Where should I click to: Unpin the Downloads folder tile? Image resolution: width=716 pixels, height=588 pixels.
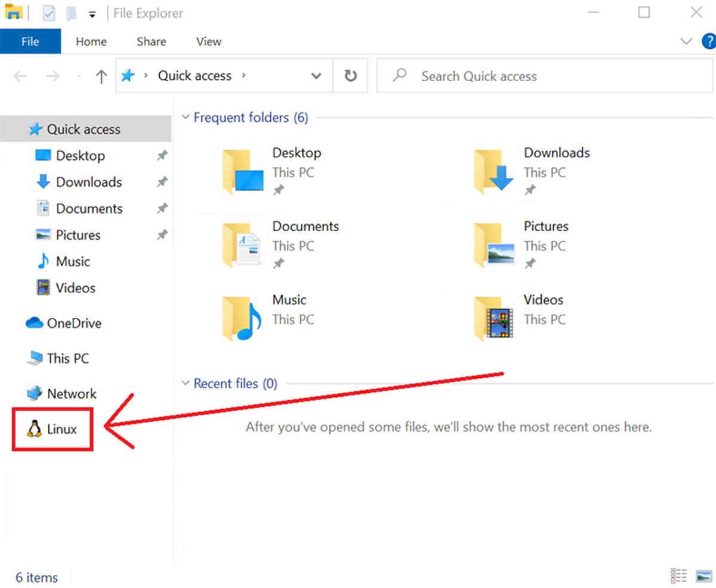[x=530, y=190]
